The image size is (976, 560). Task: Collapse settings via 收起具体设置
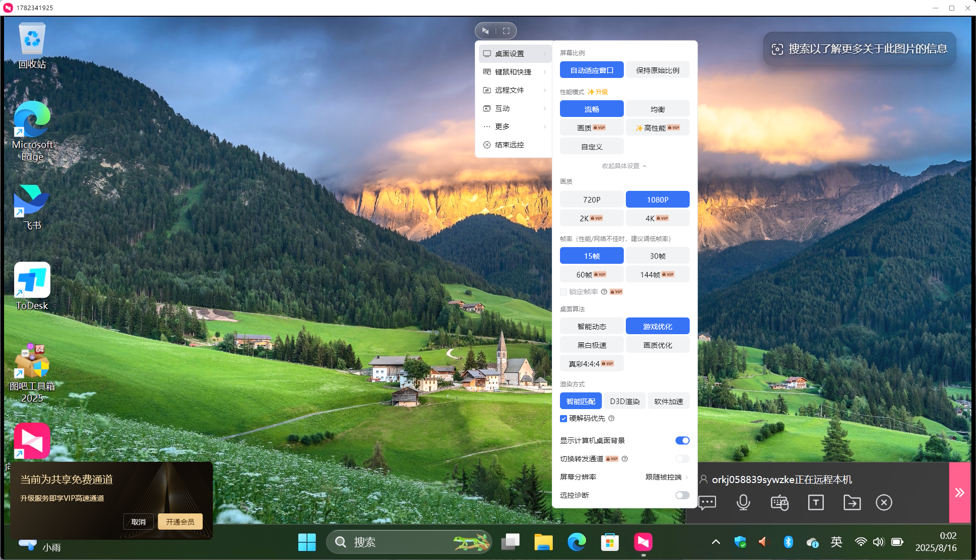[624, 166]
